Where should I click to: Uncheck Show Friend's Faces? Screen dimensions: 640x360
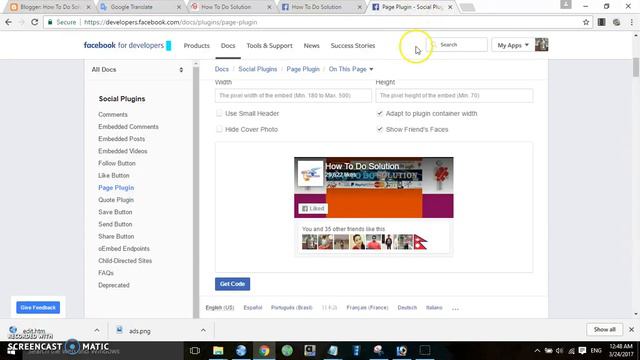(x=380, y=129)
